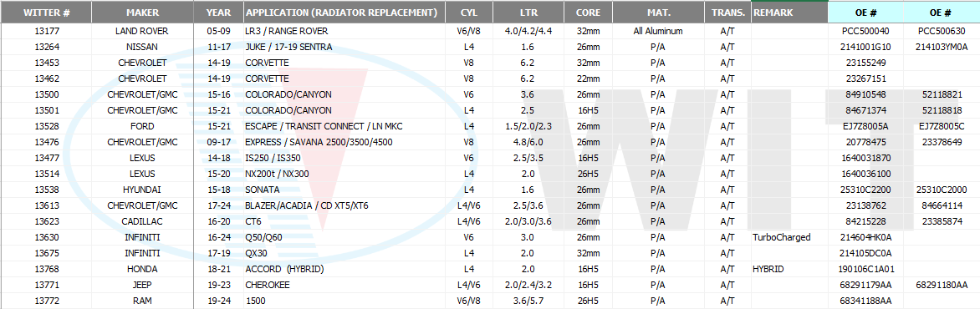Select the ACCORD (HYBRID) application cell
The height and width of the screenshot is (309, 980).
[x=345, y=269]
